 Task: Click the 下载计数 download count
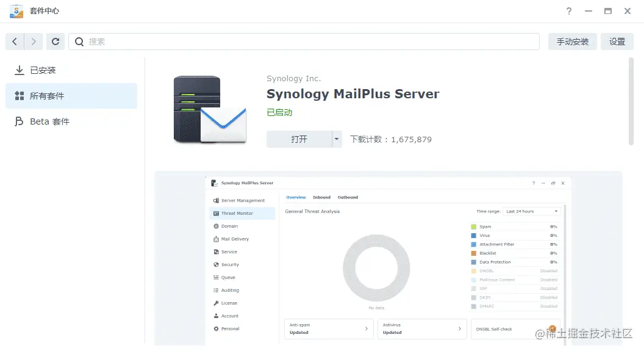point(390,139)
